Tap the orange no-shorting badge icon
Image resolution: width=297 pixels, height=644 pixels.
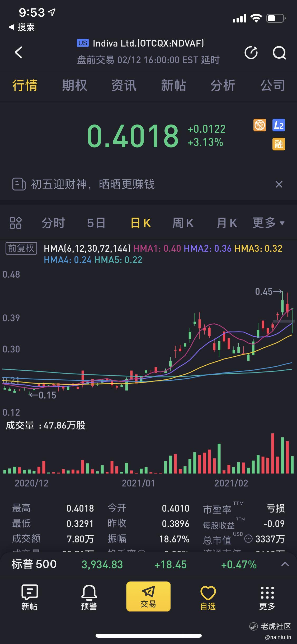260,125
